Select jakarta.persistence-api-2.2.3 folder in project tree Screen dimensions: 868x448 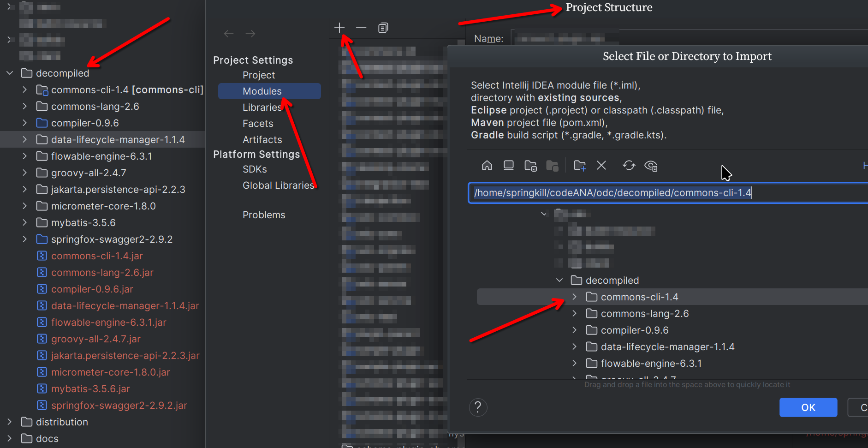[x=118, y=189]
